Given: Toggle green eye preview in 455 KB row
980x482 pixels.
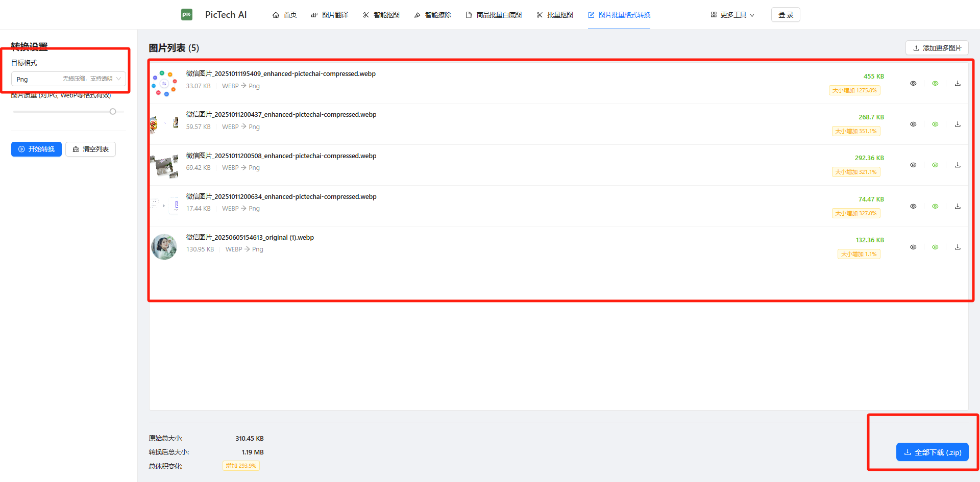Looking at the screenshot, I should pyautogui.click(x=935, y=84).
